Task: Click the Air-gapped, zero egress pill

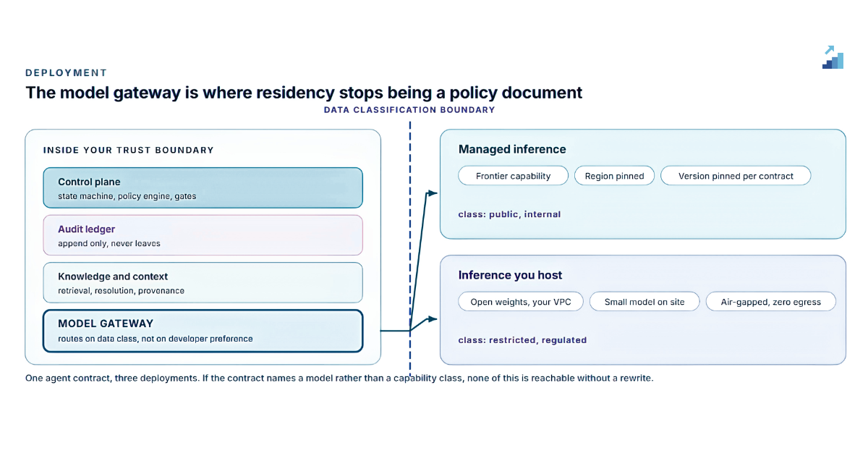Action: tap(771, 302)
